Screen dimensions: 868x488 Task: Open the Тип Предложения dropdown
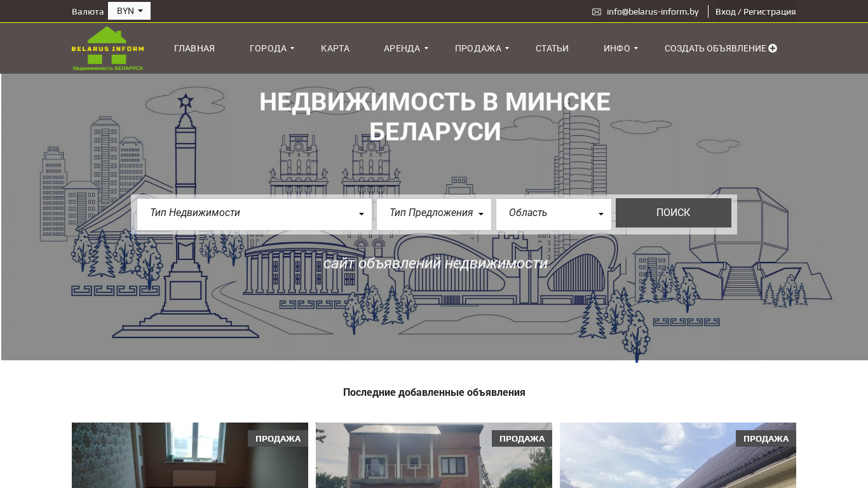(434, 214)
